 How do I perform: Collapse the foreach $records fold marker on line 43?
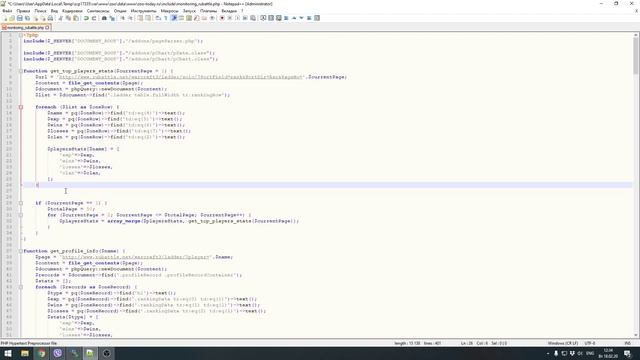point(21,287)
